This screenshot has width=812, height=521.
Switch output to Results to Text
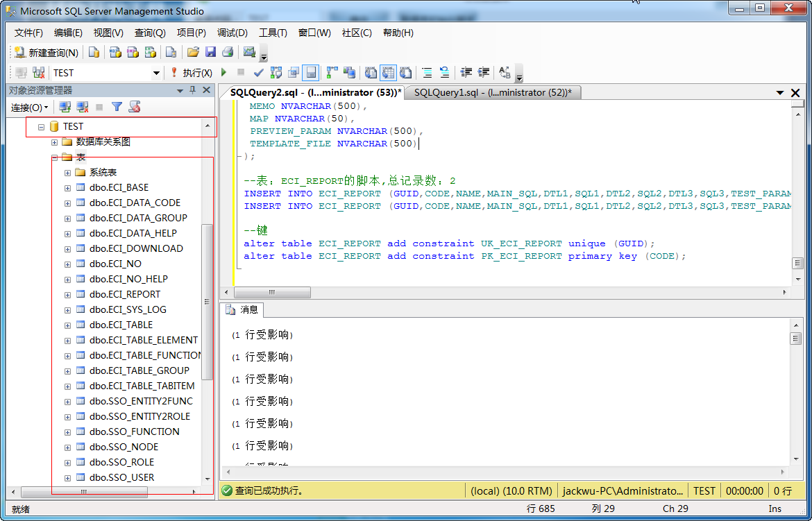pyautogui.click(x=371, y=73)
